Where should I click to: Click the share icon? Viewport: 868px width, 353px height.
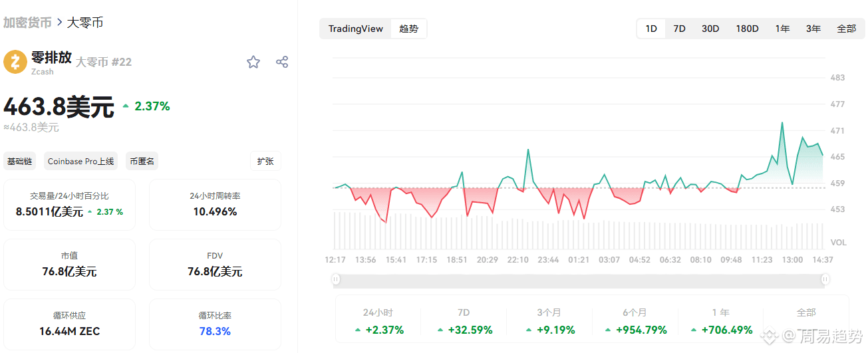[282, 62]
